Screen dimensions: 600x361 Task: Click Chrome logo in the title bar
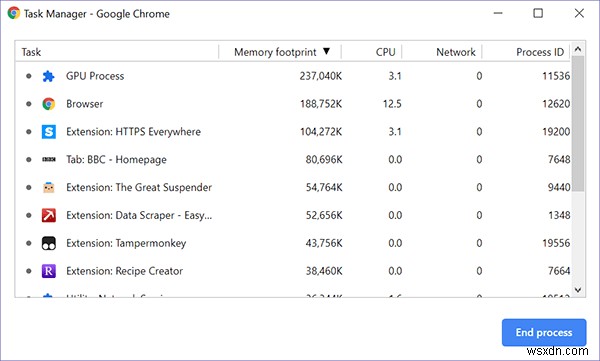(x=13, y=13)
